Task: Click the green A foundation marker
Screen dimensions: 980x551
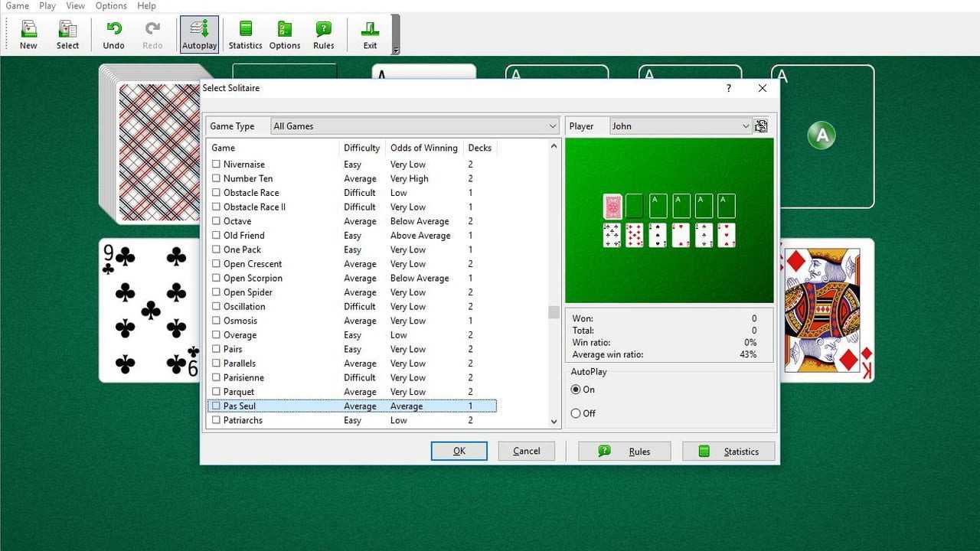Action: (x=821, y=135)
